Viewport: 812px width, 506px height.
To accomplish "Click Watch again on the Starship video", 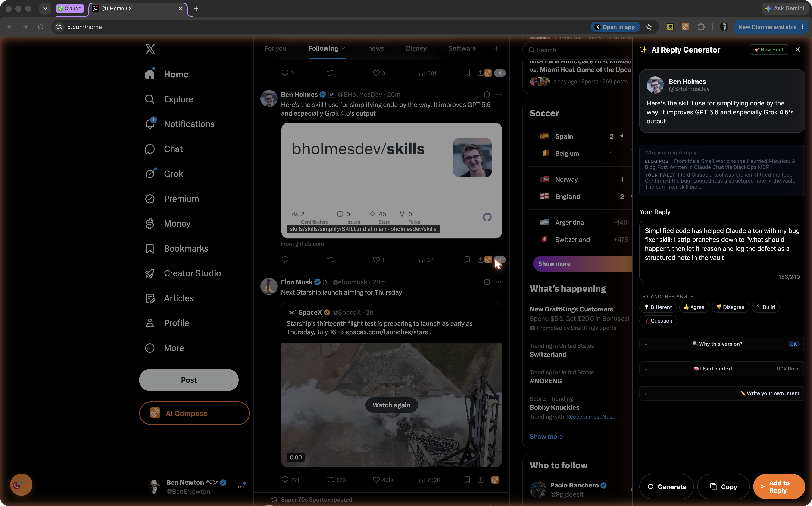I will tap(391, 405).
